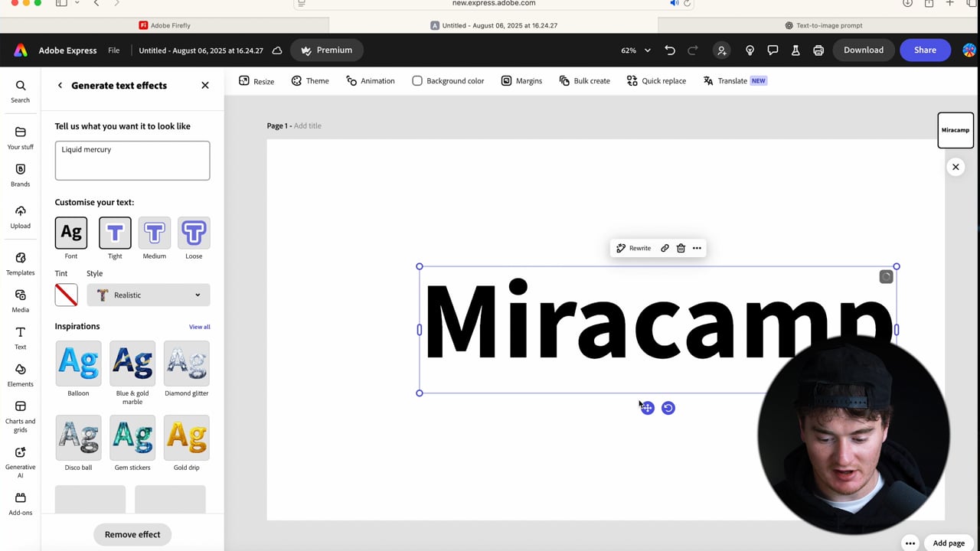
Task: Click the Tint color swatch
Action: pyautogui.click(x=66, y=295)
